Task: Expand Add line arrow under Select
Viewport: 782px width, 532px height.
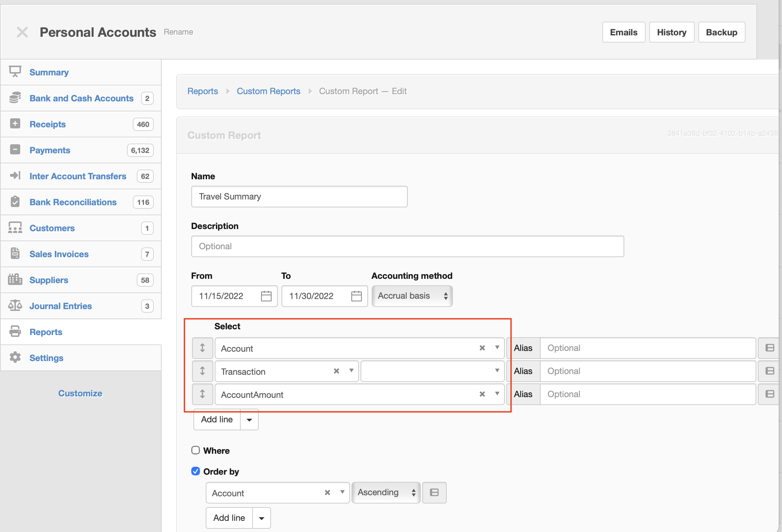Action: [249, 420]
